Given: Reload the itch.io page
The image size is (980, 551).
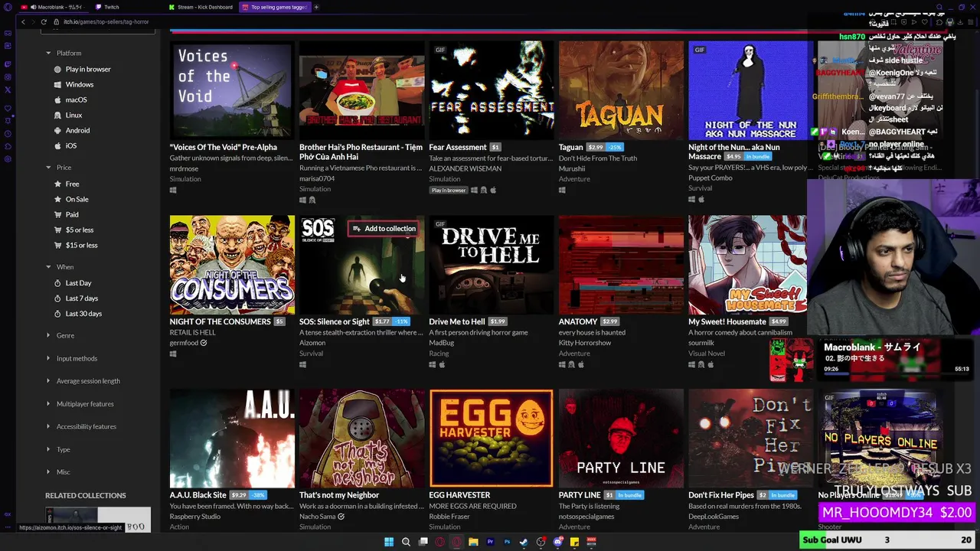Looking at the screenshot, I should tap(44, 21).
